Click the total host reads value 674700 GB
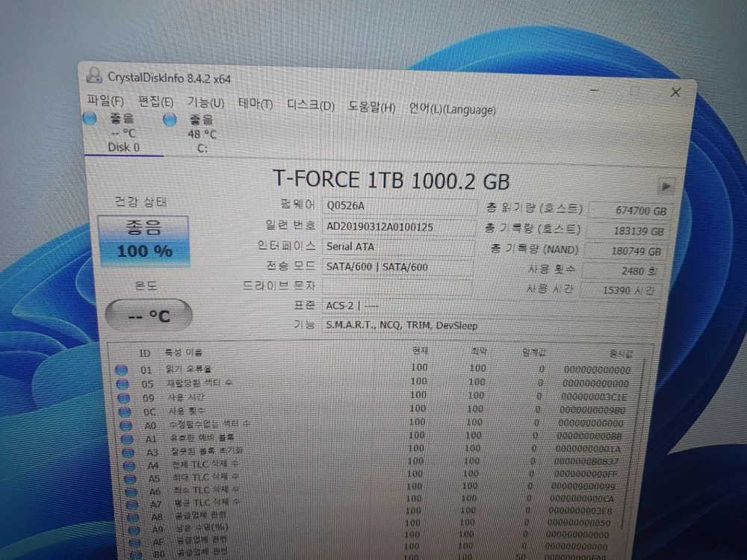 pos(630,211)
